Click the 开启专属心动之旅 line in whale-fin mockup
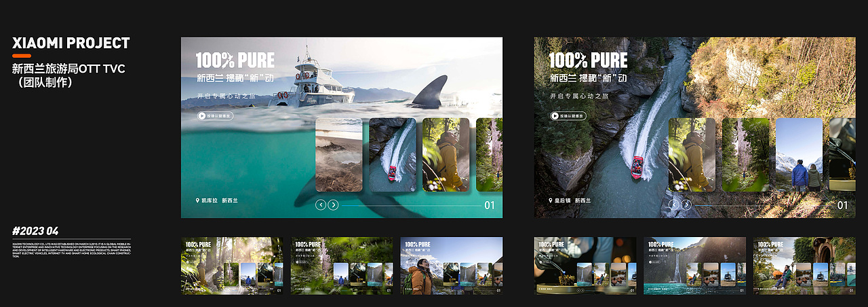Image resolution: width=868 pixels, height=307 pixels. click(x=226, y=96)
